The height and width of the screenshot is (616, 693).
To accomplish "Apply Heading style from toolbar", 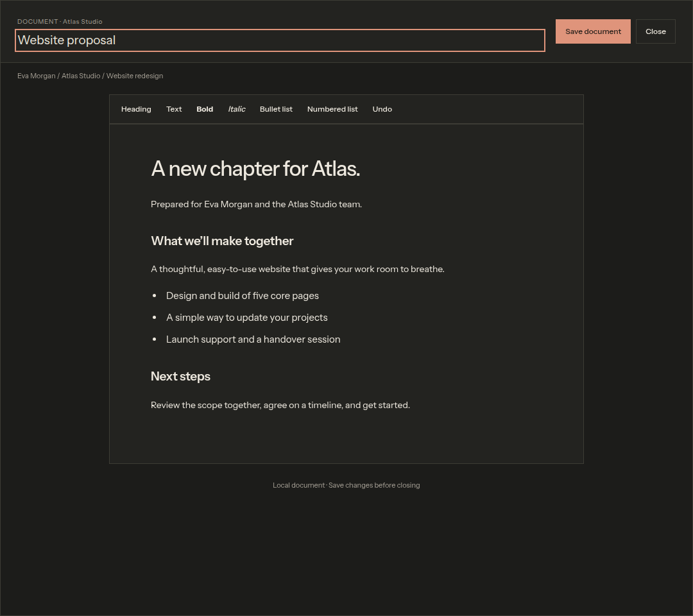I will [136, 109].
